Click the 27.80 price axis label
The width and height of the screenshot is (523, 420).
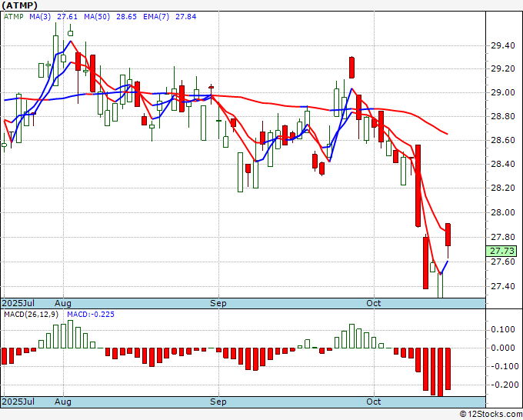[x=503, y=237]
